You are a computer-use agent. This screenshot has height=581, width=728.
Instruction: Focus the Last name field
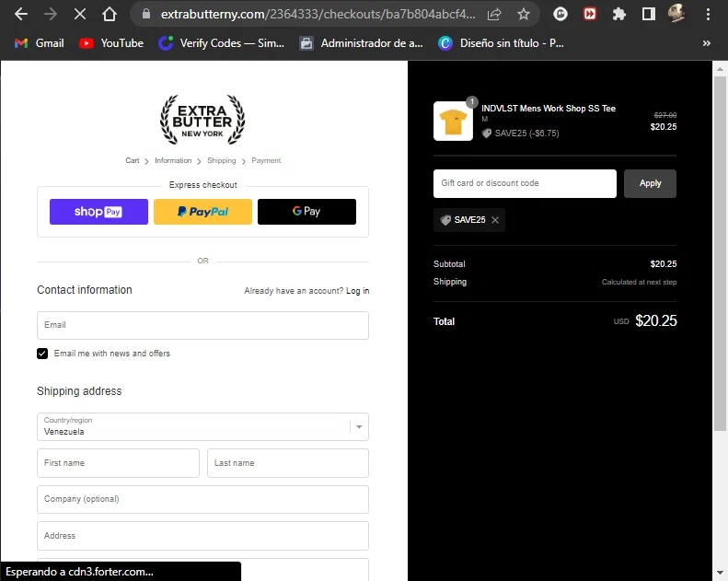tap(288, 463)
